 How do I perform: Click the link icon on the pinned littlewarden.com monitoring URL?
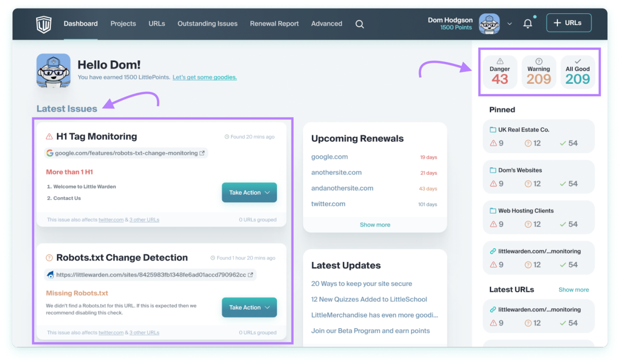point(493,251)
